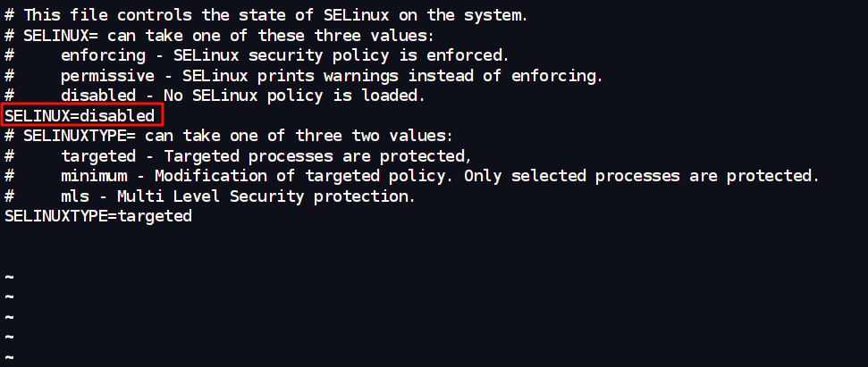Click the last tilde at the bottom
This screenshot has height=367, width=868.
[9, 357]
